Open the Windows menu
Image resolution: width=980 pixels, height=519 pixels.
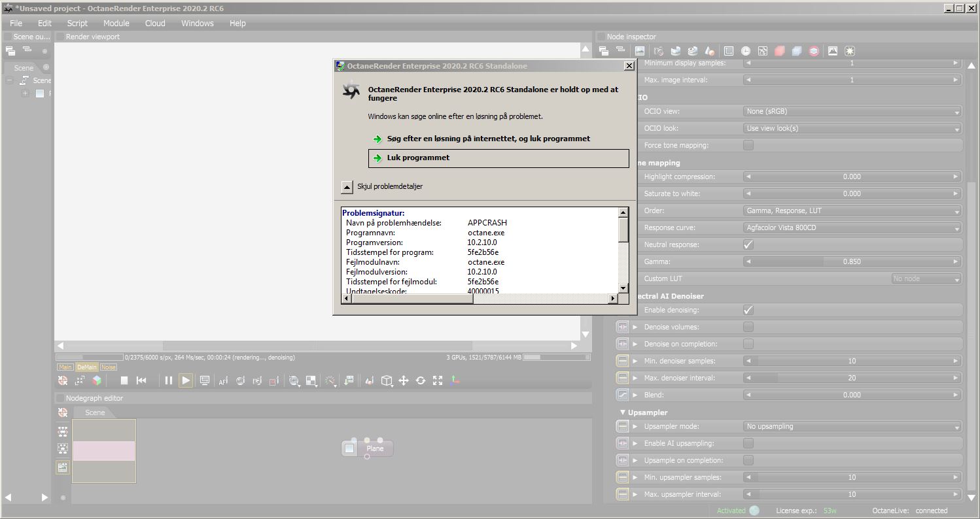(x=198, y=23)
